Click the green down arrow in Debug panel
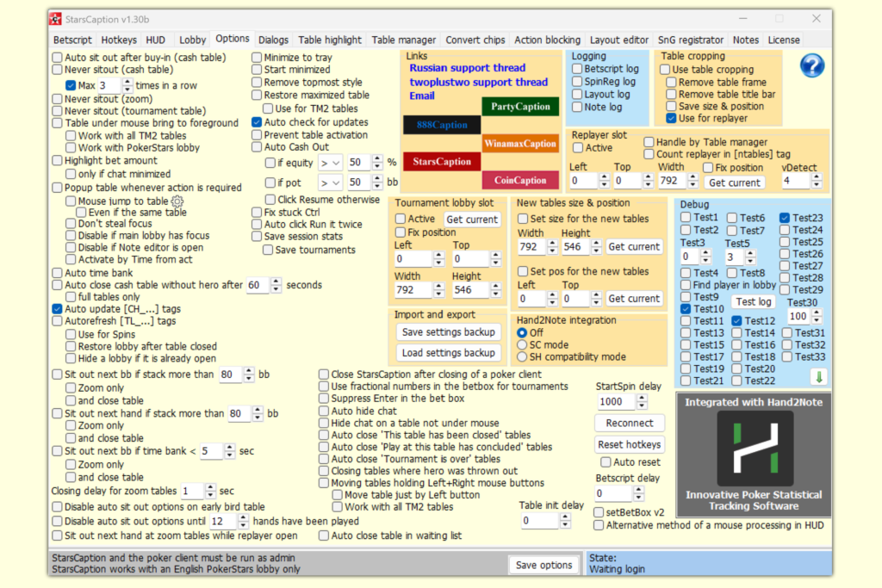The width and height of the screenshot is (882, 588). point(819,377)
